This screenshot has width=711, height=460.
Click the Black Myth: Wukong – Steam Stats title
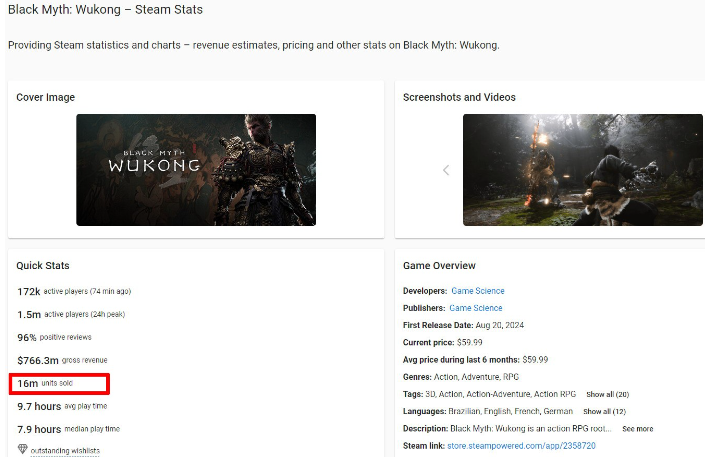point(105,10)
